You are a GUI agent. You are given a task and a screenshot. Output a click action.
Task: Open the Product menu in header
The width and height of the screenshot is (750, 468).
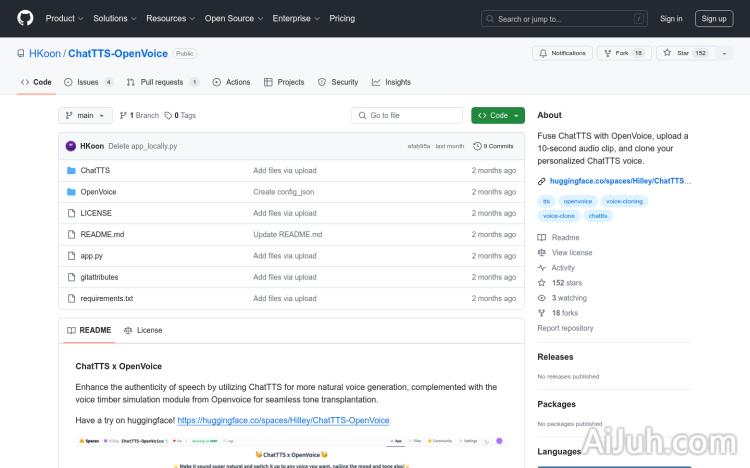pyautogui.click(x=64, y=18)
